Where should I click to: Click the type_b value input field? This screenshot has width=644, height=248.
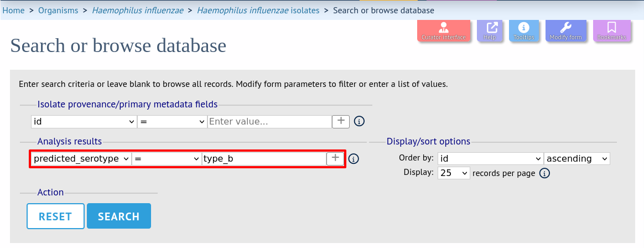tap(264, 159)
